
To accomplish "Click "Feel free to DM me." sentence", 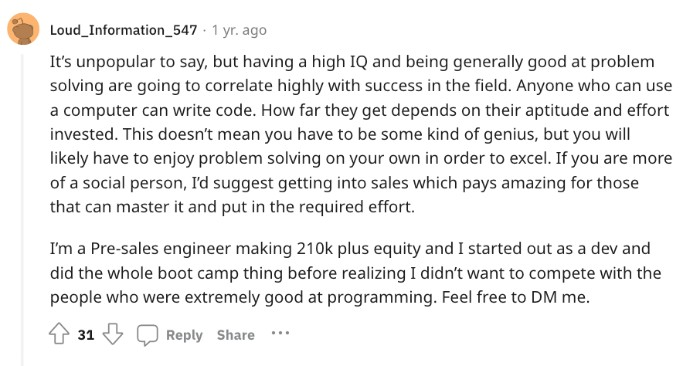I will pyautogui.click(x=516, y=297).
